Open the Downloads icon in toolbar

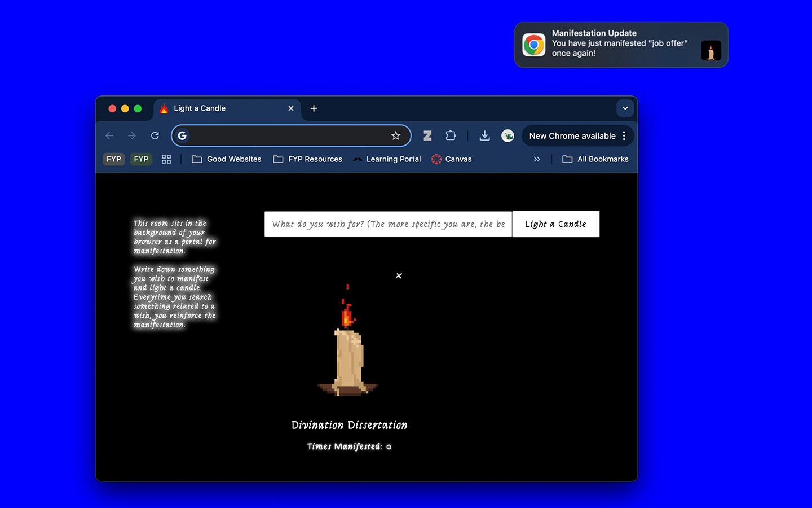(484, 135)
